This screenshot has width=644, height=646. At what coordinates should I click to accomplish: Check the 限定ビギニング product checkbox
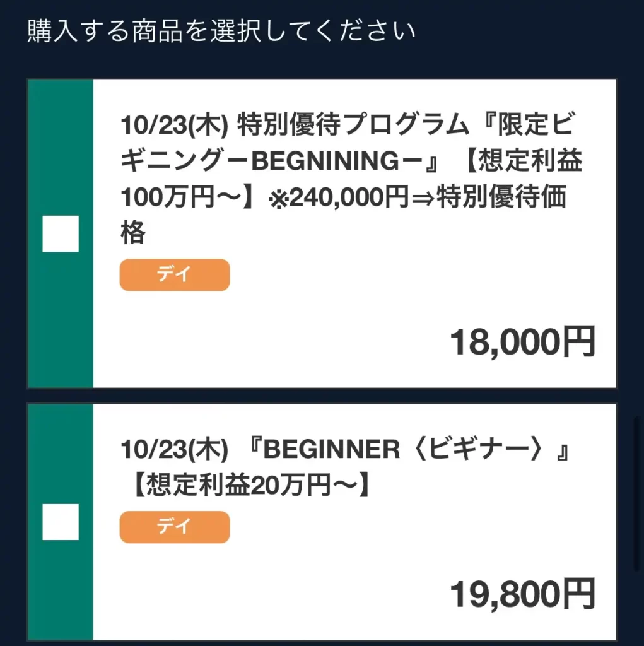(61, 233)
